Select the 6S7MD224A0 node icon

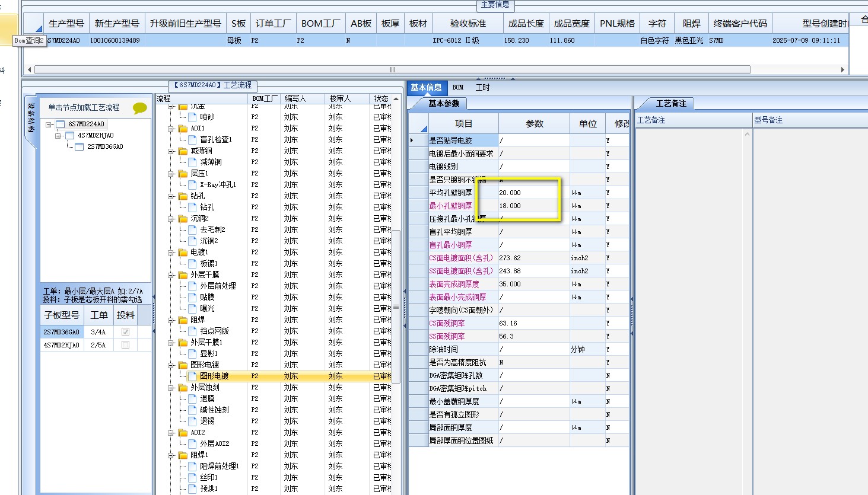pyautogui.click(x=60, y=124)
